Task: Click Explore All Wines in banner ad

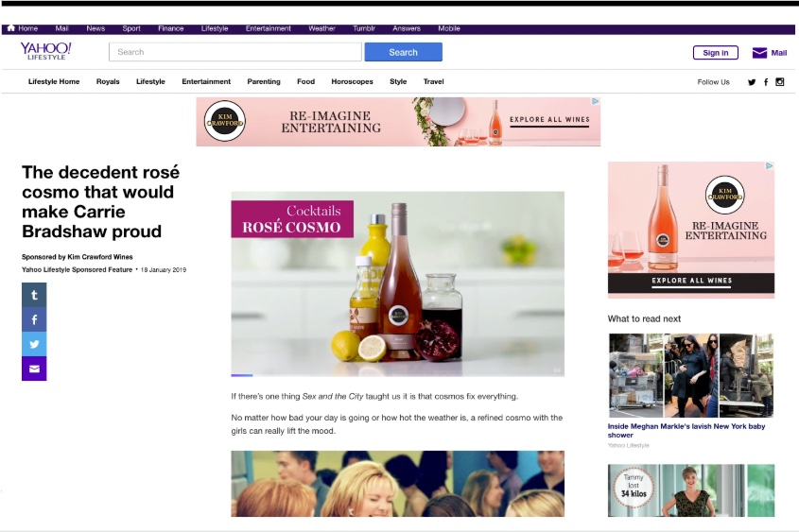Action: [x=549, y=121]
